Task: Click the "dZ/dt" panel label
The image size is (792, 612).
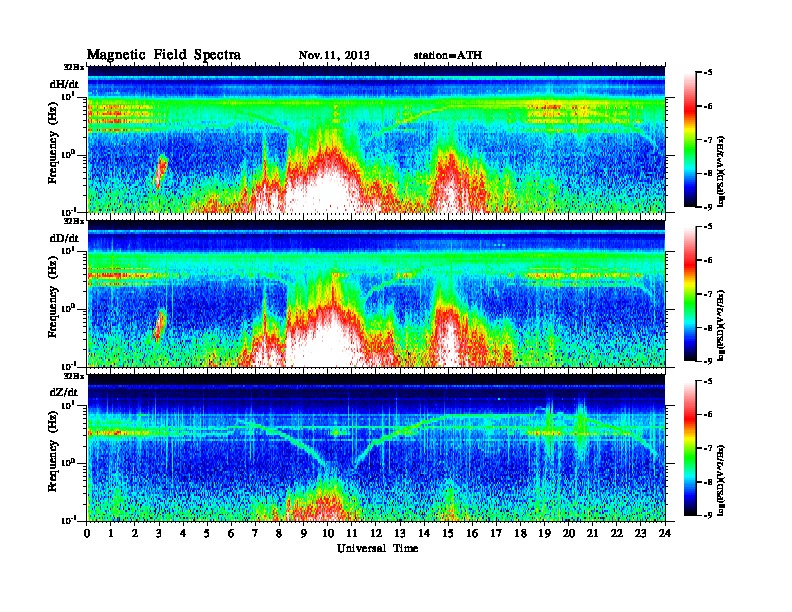Action: click(x=64, y=392)
